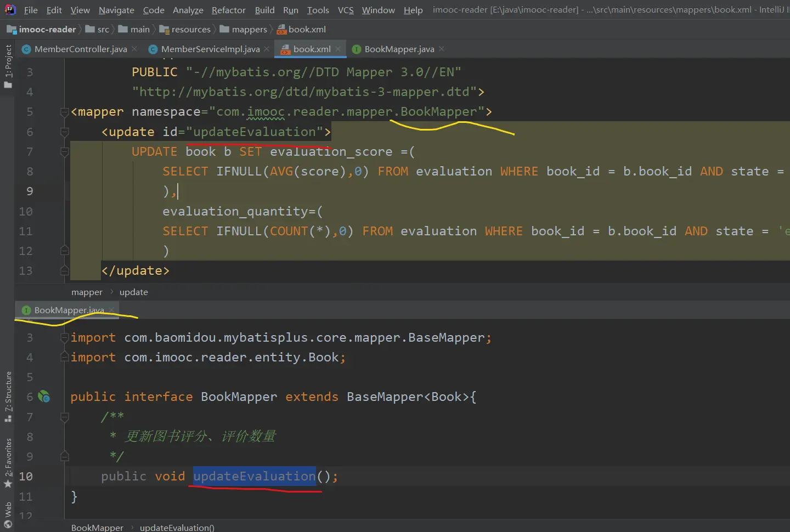Fold the import block in BookMapper.java

[x=64, y=338]
